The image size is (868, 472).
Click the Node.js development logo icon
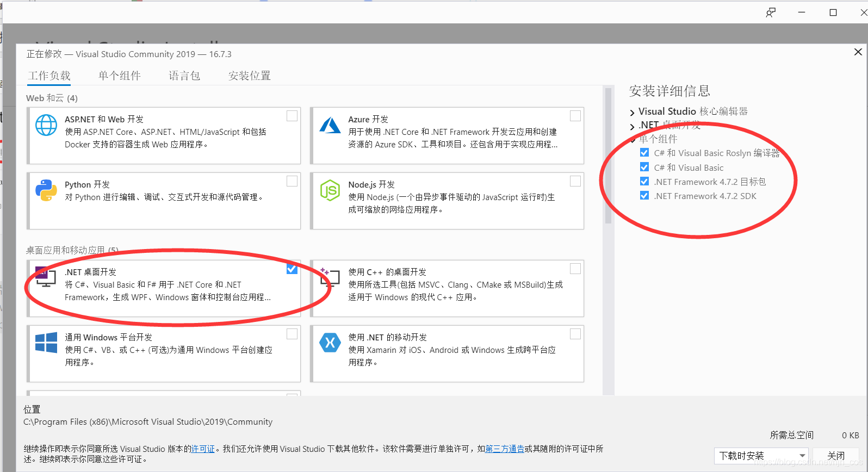330,190
